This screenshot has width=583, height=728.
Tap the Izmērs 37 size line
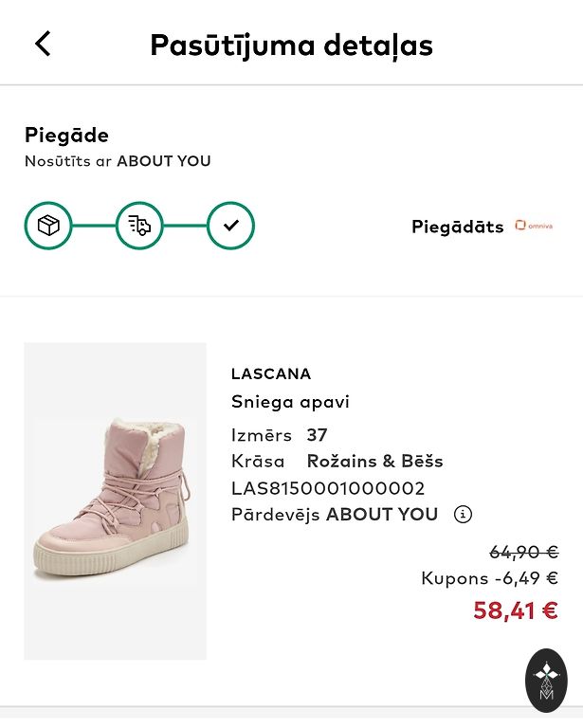[x=280, y=435]
